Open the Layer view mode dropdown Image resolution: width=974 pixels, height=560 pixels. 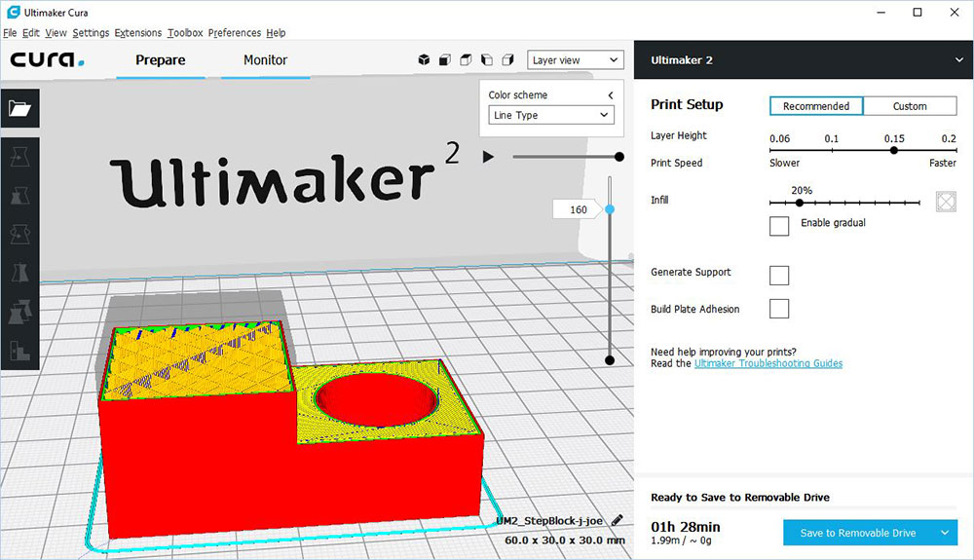[x=575, y=60]
